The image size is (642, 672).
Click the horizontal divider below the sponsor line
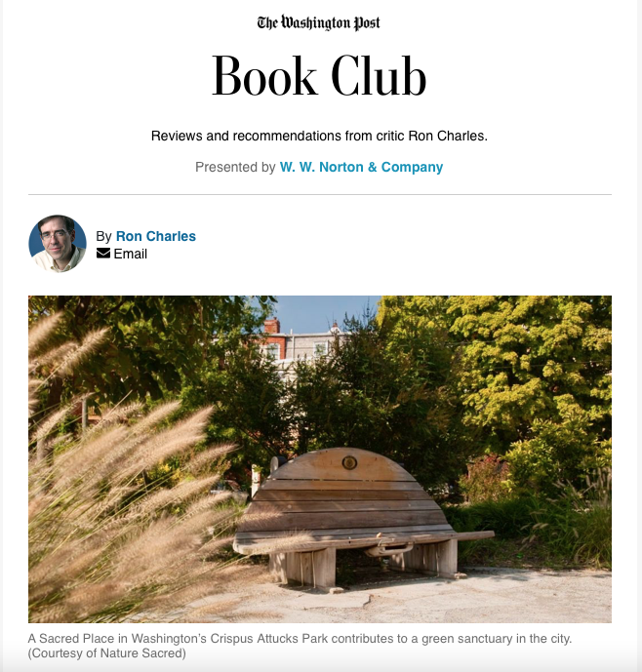(x=320, y=194)
